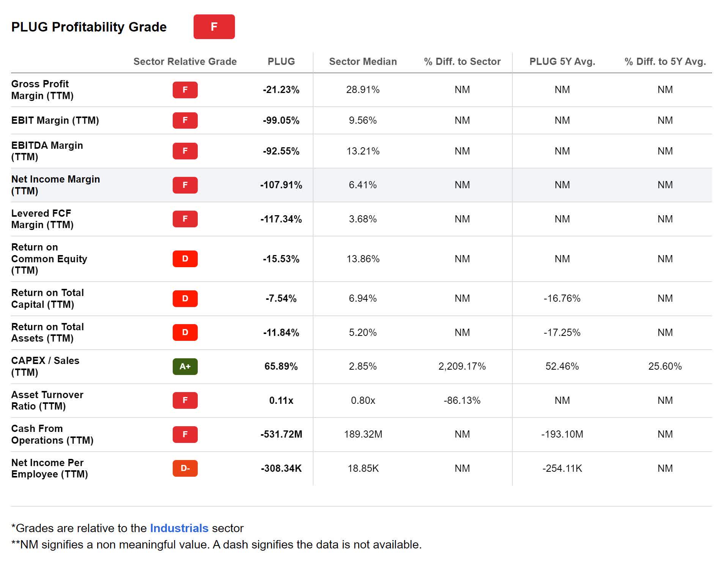Click the D- grade badge for Net Income Per Employee
This screenshot has height=564, width=728.
185,468
